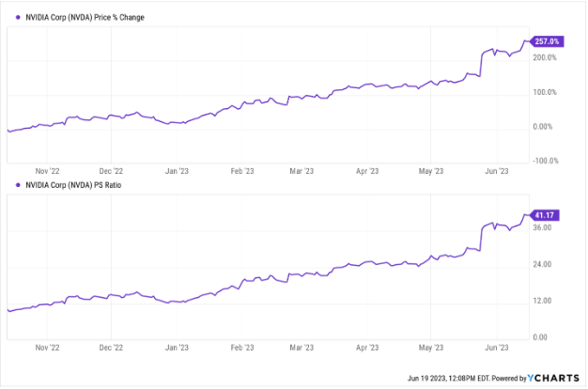Select Nov '22 on the top chart axis

47,171
